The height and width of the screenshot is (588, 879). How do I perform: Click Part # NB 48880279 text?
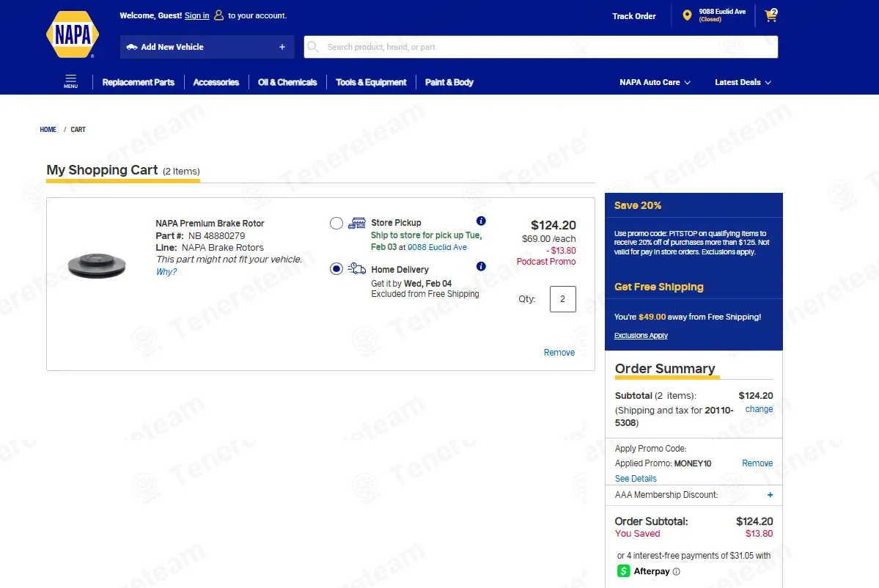point(200,236)
